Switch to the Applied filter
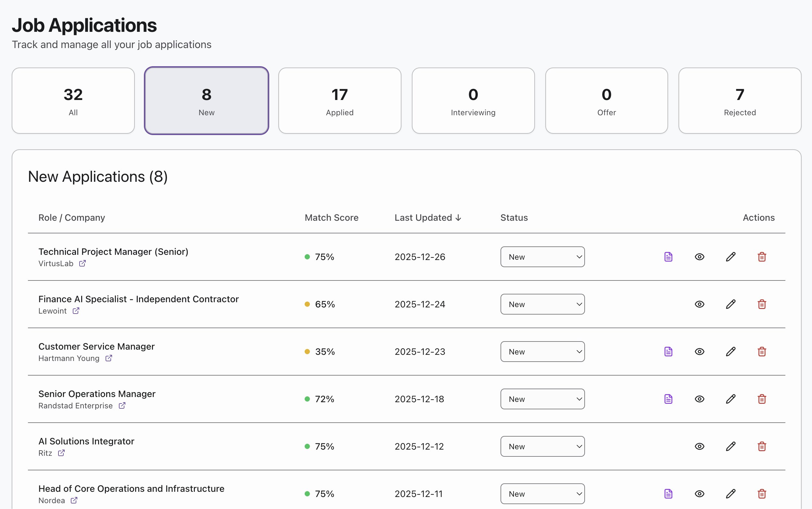Viewport: 812px width, 509px height. 339,100
